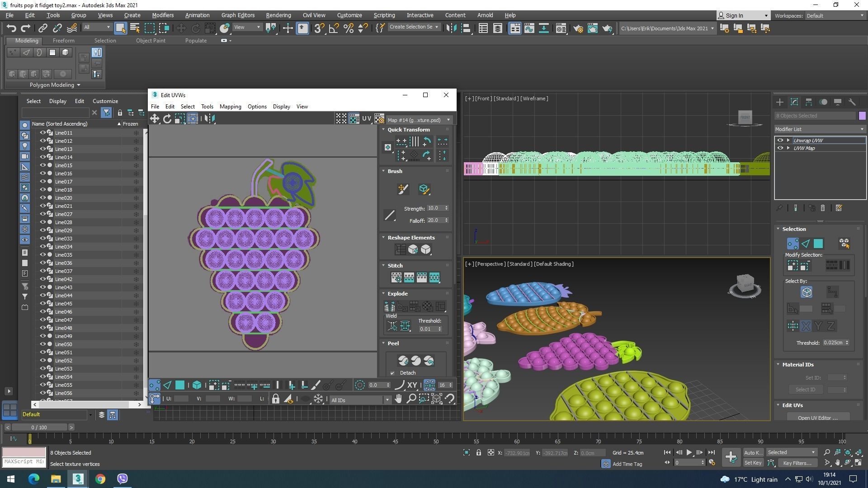Screen dimensions: 868x488
Task: Collapse the Quick Transform rollout
Action: tap(383, 130)
